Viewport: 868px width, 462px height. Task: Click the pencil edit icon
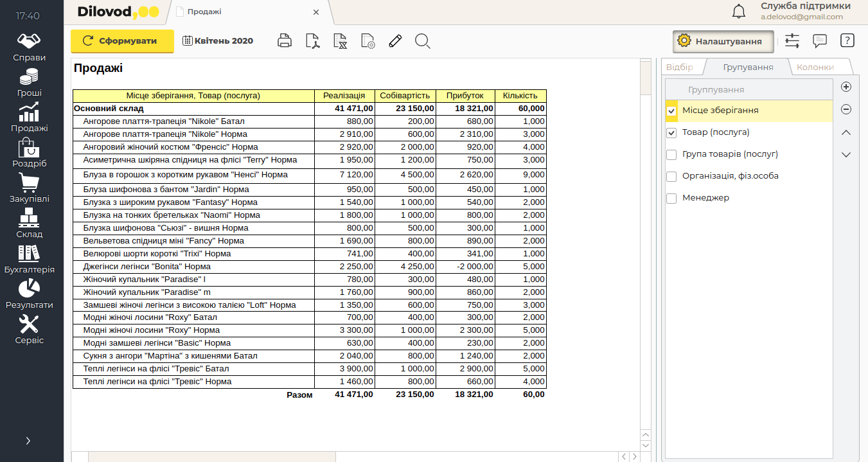click(395, 41)
